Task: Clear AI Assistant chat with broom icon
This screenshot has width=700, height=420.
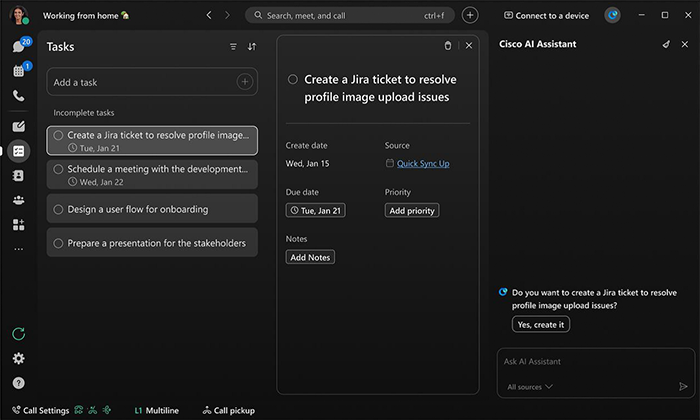Action: [666, 44]
